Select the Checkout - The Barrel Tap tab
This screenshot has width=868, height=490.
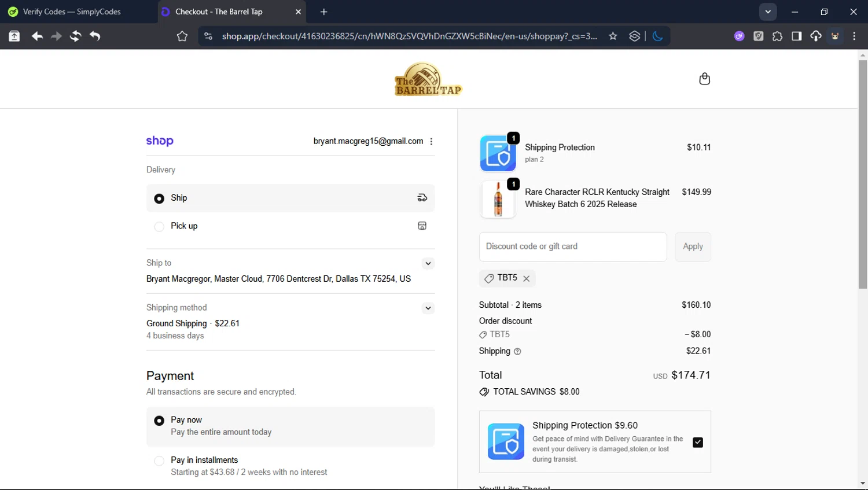(x=231, y=12)
